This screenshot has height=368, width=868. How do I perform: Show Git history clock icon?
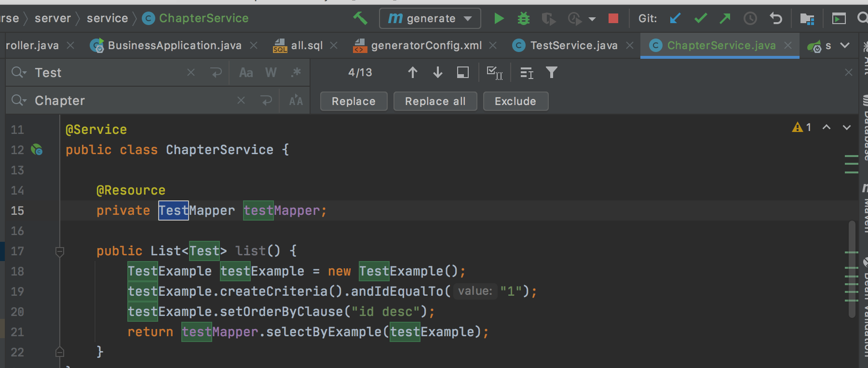[750, 18]
